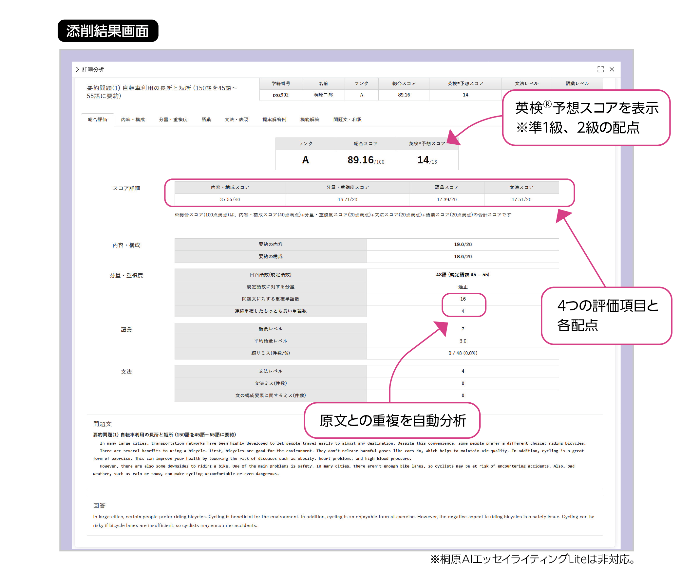Screen dimensions: 700x588
Task: Open the 文法・表現 tab
Action: pyautogui.click(x=236, y=120)
